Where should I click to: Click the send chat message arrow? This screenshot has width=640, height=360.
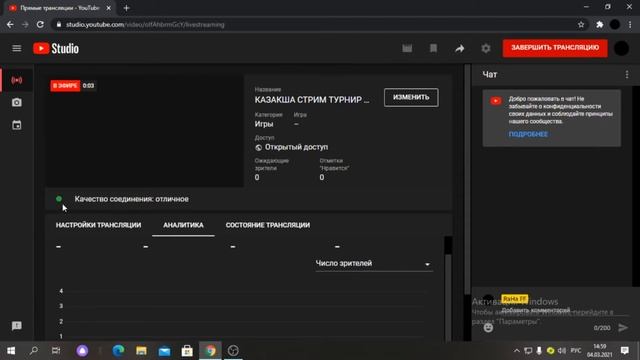click(x=623, y=327)
